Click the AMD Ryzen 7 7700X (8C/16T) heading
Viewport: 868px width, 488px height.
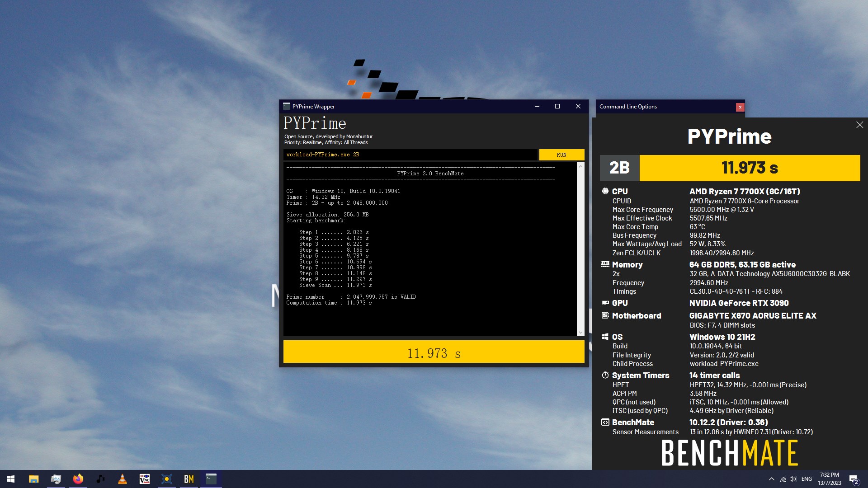pos(745,191)
